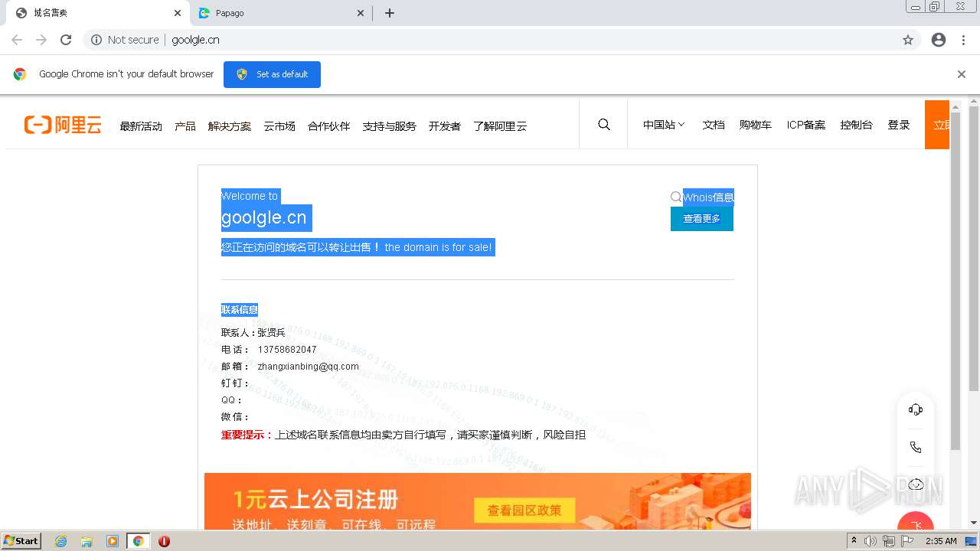Click the email zhangxianbing@qq.com
Viewport: 980px width, 551px height.
(x=309, y=367)
